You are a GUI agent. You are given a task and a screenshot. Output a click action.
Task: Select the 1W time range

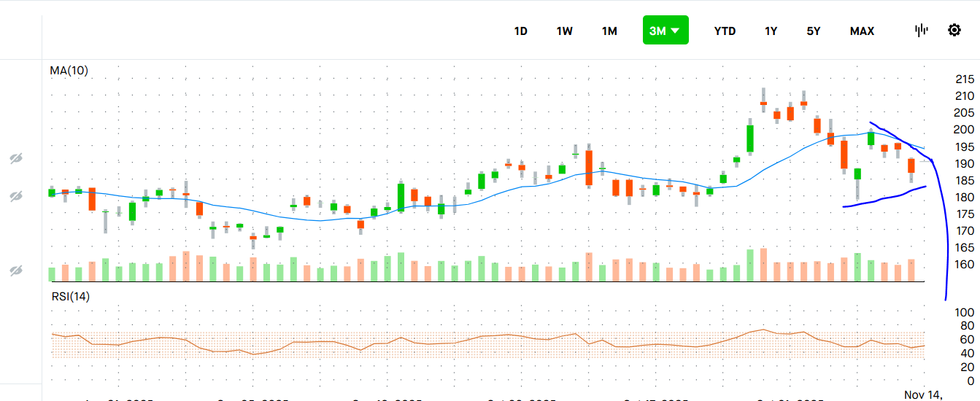tap(564, 31)
